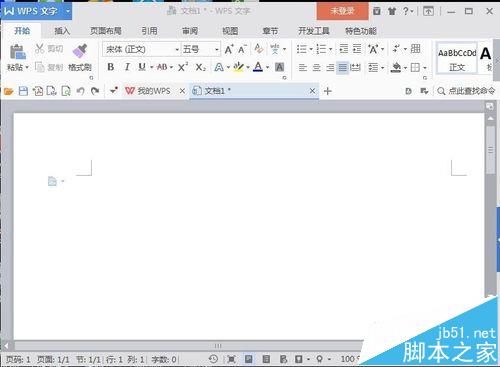Screen dimensions: 500x367
Task: Click the borders grid icon
Action: [x=415, y=68]
